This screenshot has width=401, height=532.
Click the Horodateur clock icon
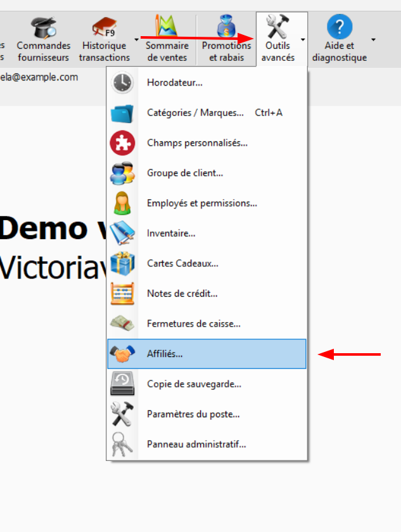122,83
